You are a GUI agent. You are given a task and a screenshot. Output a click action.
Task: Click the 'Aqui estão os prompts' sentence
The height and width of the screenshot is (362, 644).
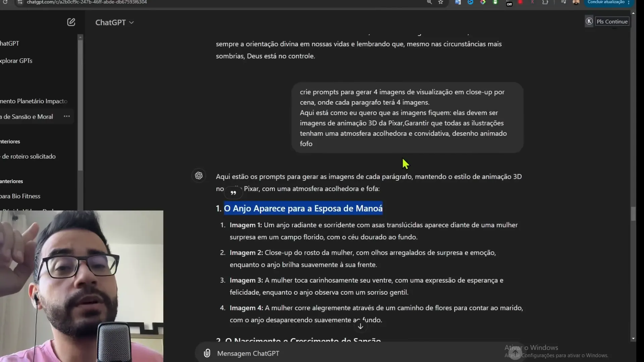click(x=369, y=183)
